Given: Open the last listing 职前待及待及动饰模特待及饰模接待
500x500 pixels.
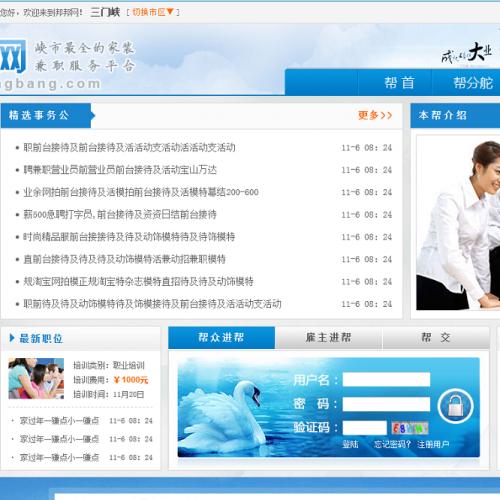Looking at the screenshot, I should [152, 304].
